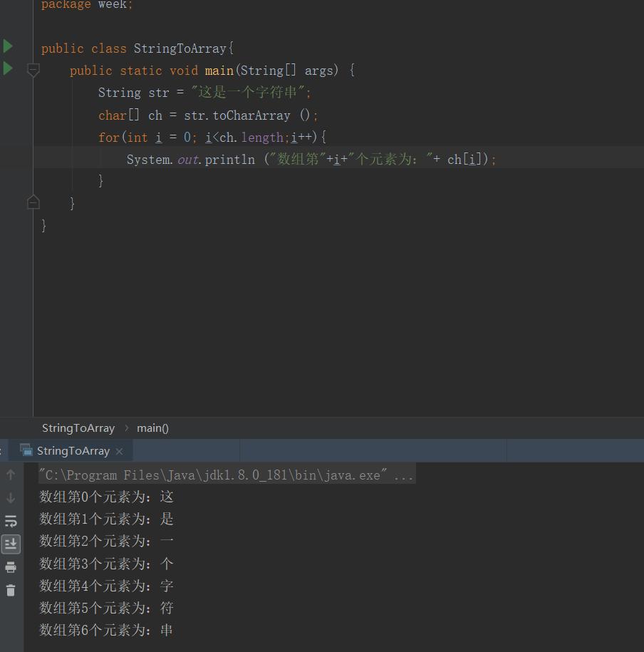The height and width of the screenshot is (652, 644).
Task: Collapse main method using the fold marker
Action: pyautogui.click(x=33, y=70)
